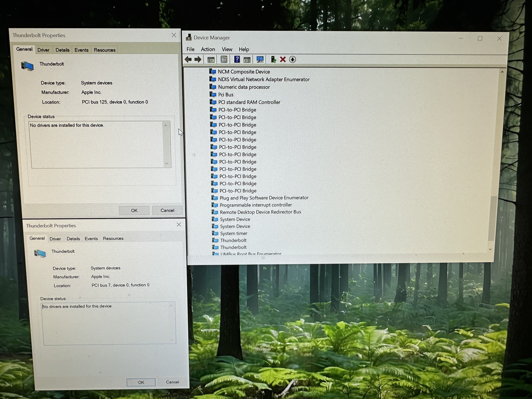
Task: Select PCI standard RAM Controller device
Action: 249,102
